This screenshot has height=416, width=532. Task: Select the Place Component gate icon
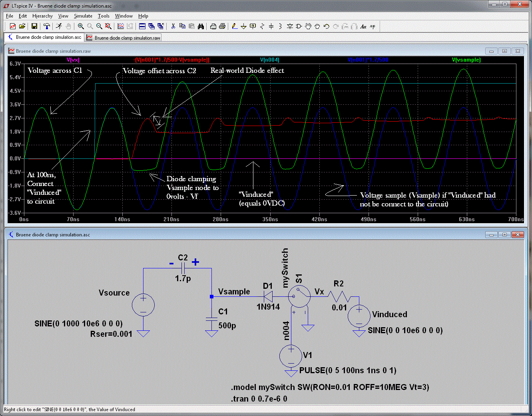(x=299, y=26)
